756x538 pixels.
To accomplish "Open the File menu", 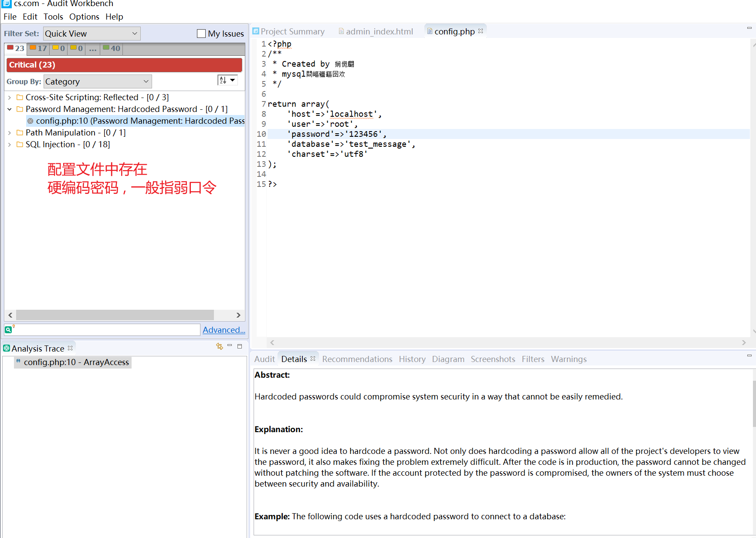I will 10,17.
